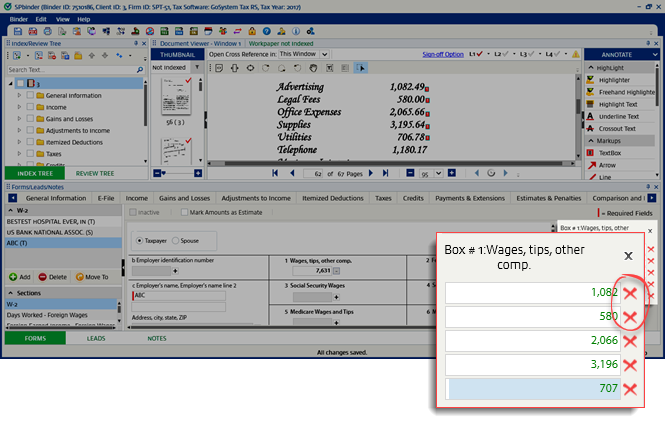Click the Sign-off Option link

click(x=442, y=54)
